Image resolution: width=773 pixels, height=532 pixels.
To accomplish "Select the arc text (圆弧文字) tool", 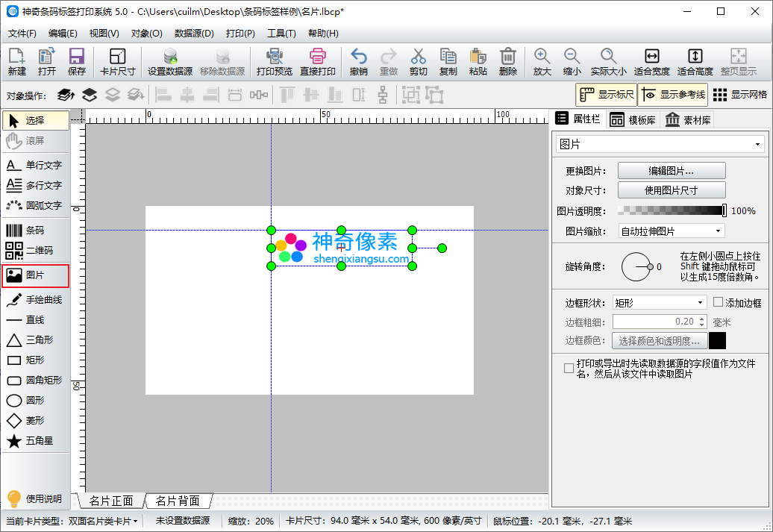I will point(36,205).
